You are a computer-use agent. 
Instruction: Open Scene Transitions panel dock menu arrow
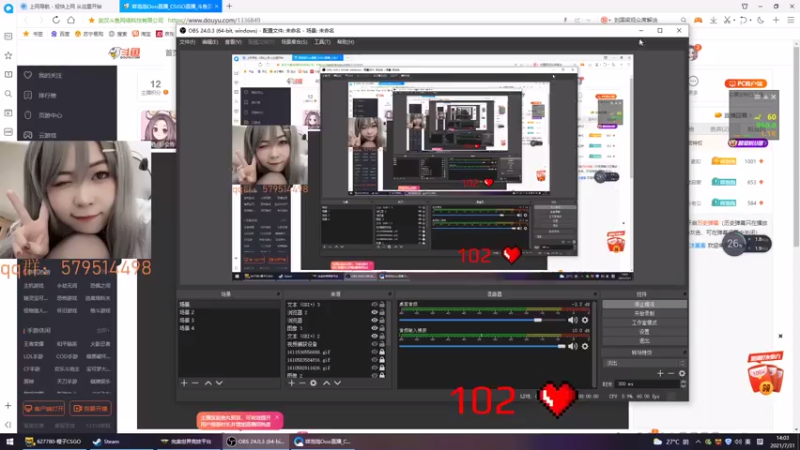(x=685, y=353)
